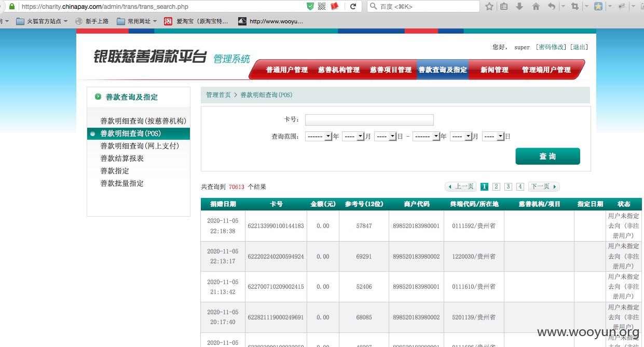The image size is (644, 347).
Task: Select 善款明细查询(POS) in sidebar
Action: tap(139, 134)
